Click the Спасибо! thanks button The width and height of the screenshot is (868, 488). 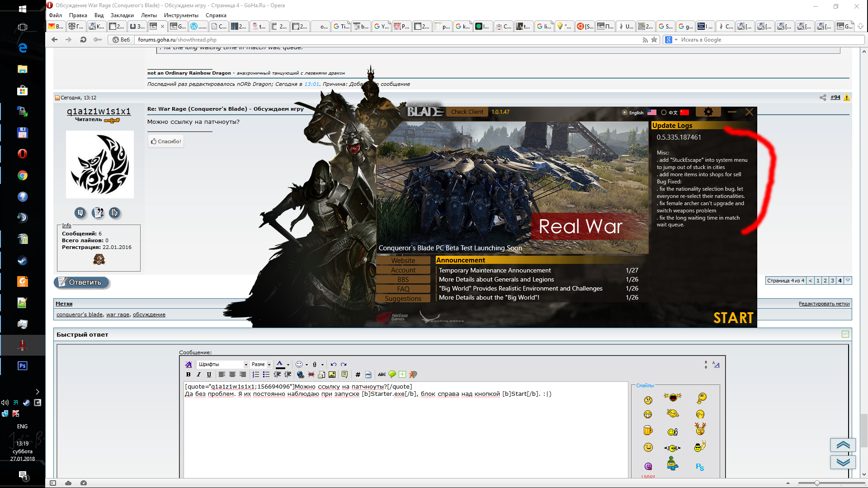(166, 141)
